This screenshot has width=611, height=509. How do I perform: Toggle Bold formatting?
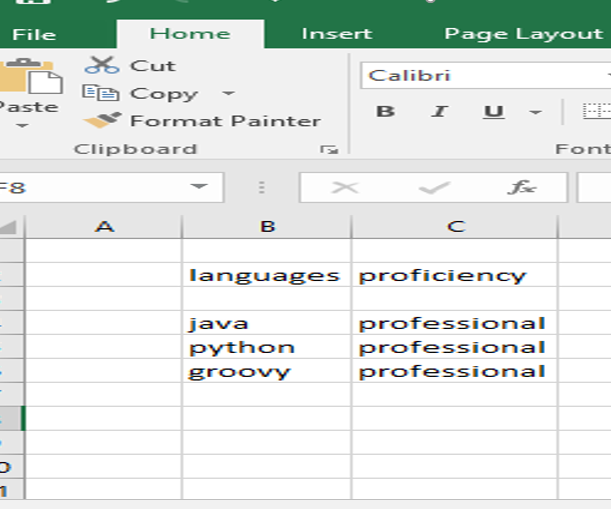[x=386, y=111]
